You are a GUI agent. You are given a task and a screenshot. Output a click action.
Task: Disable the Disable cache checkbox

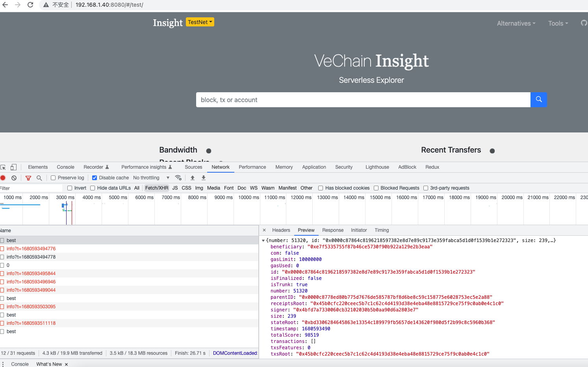coord(95,177)
